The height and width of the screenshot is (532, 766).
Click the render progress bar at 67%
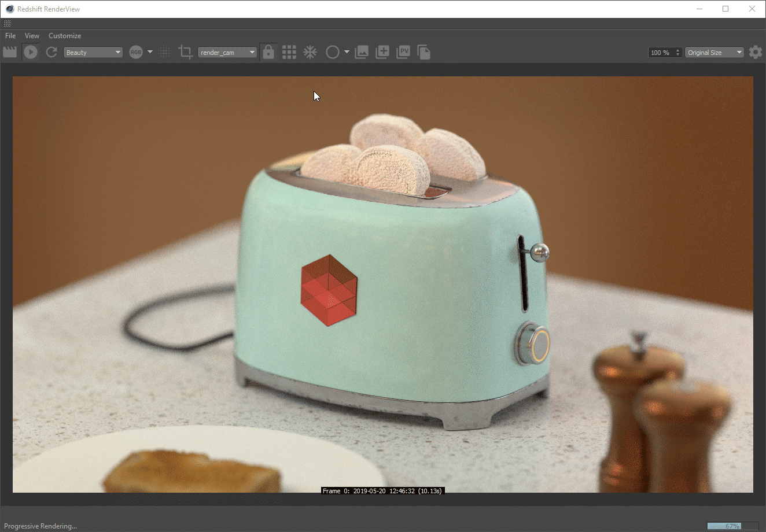[732, 526]
